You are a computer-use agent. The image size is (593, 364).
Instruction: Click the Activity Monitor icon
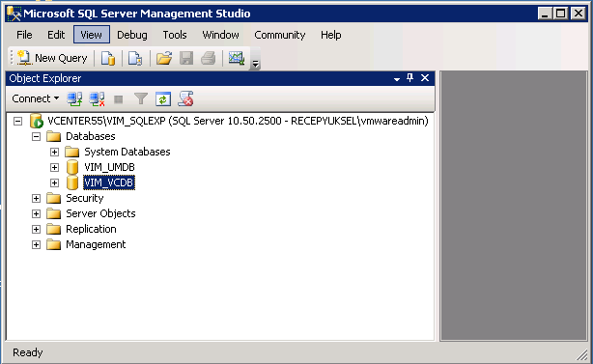[237, 58]
